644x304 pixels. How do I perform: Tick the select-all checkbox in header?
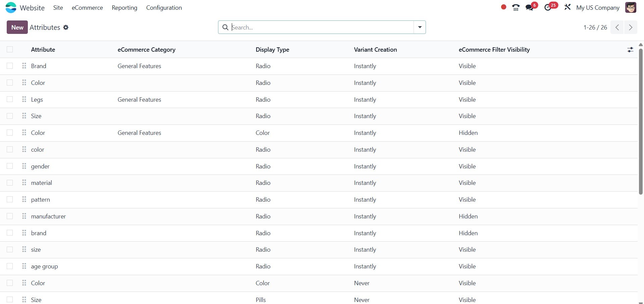coord(10,50)
